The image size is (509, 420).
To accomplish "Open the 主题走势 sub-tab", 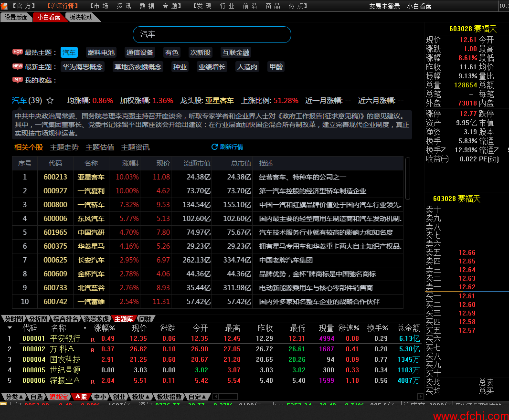I will pos(64,147).
